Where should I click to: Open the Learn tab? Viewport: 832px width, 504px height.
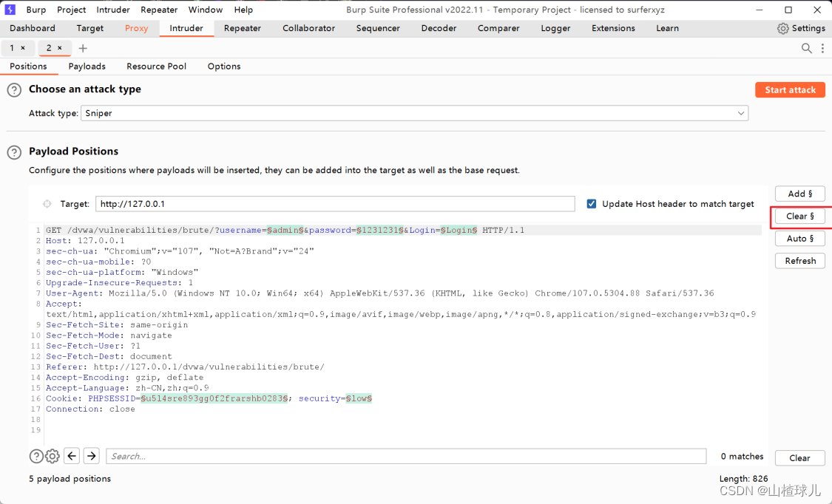[667, 28]
